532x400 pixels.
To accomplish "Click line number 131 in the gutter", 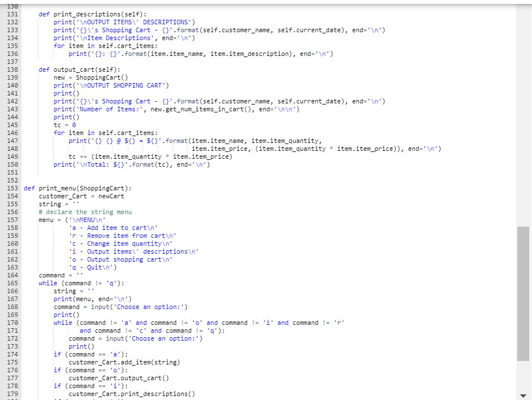I will click(14, 14).
